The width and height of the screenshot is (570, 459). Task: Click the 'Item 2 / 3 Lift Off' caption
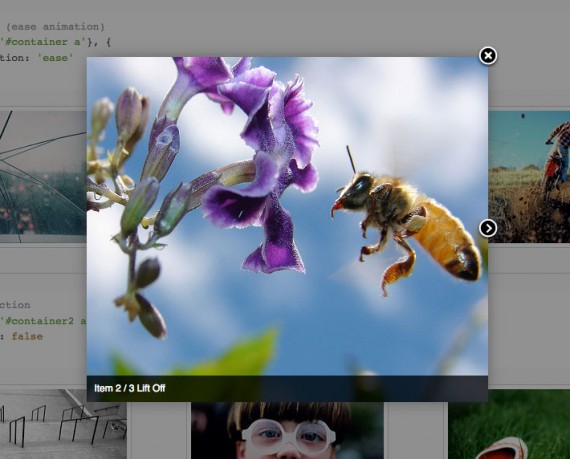(x=129, y=388)
